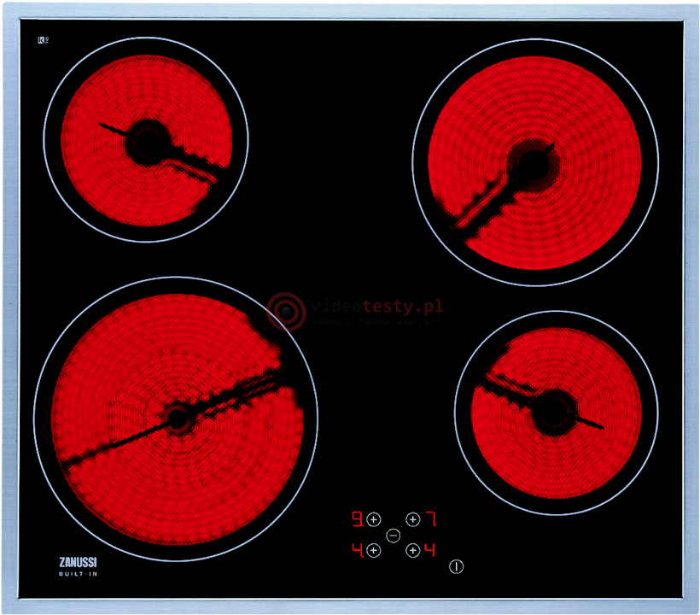This screenshot has width=700, height=615.
Task: Tap the top-right glowing cooking zone
Action: 535,161
